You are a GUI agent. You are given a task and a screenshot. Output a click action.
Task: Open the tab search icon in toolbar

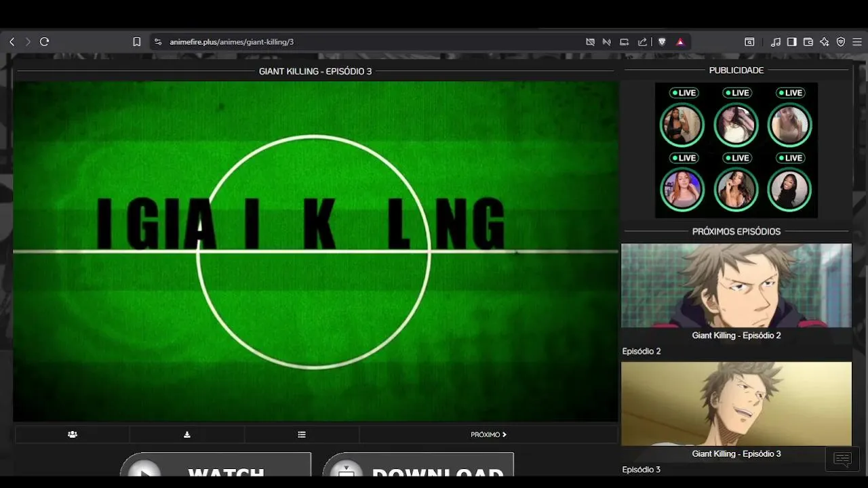[749, 42]
